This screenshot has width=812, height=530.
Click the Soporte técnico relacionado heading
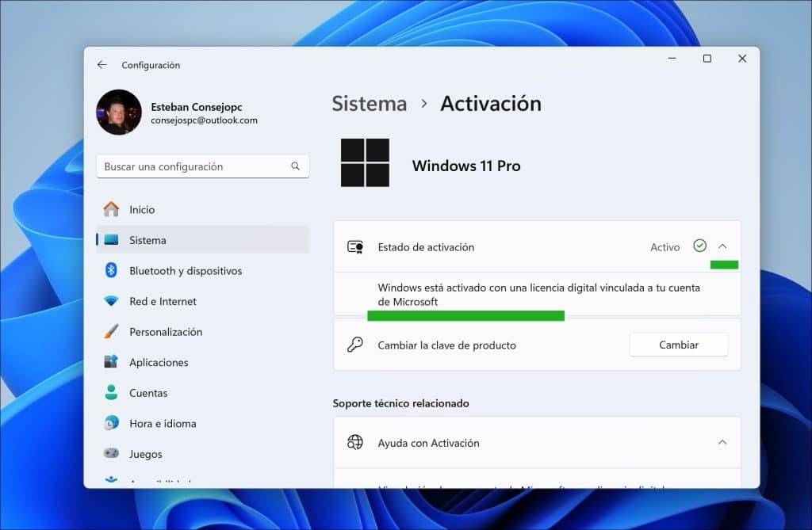(400, 403)
